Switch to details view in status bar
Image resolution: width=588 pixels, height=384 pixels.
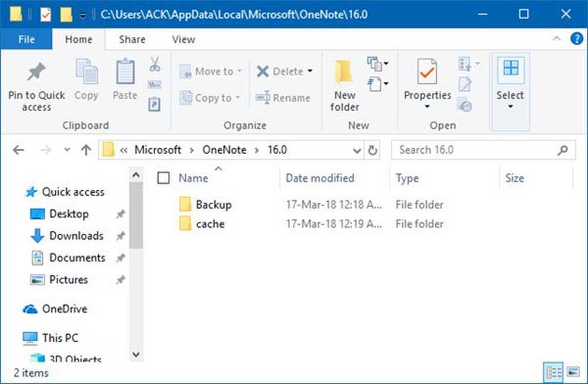[553, 372]
